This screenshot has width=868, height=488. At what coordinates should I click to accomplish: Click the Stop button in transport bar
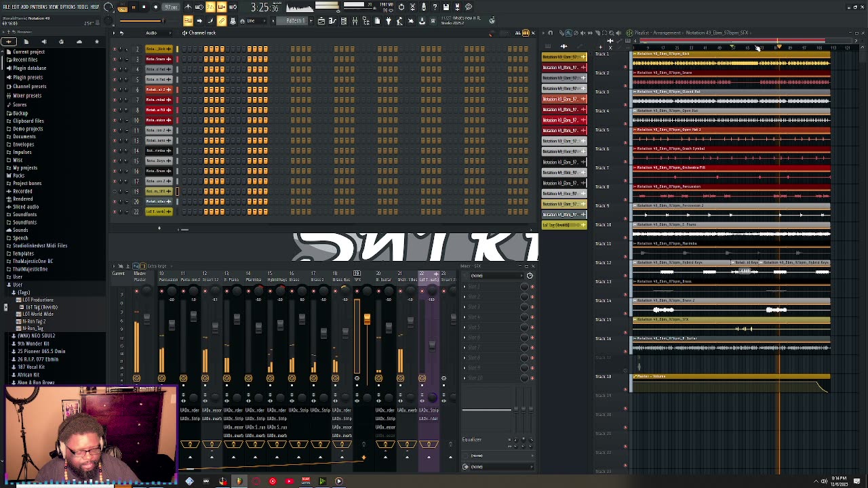pos(144,7)
